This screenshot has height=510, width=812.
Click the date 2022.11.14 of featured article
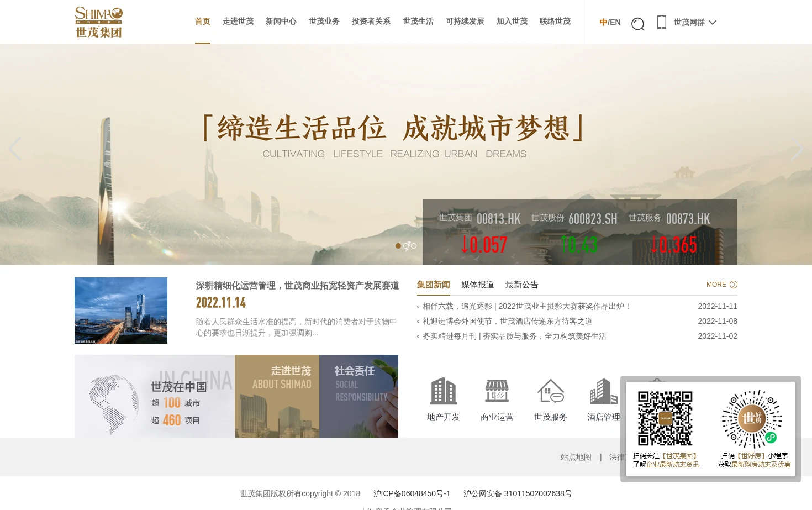[221, 303]
